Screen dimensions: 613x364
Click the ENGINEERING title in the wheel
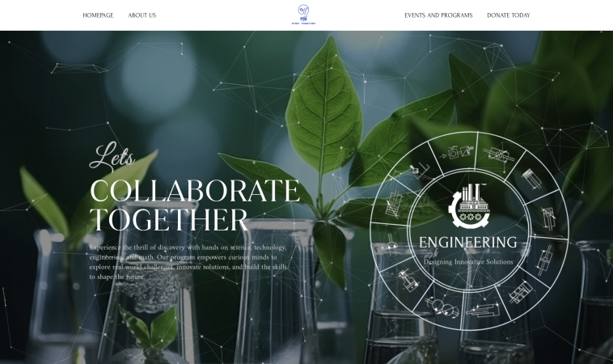468,243
